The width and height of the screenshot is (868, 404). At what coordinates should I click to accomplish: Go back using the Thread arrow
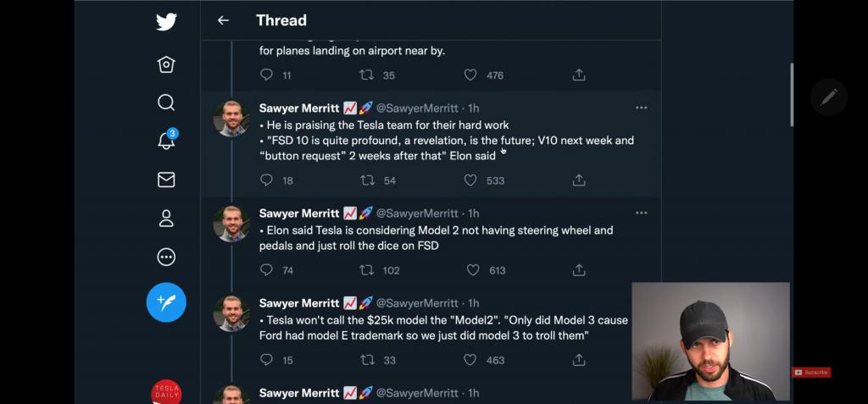pyautogui.click(x=223, y=20)
